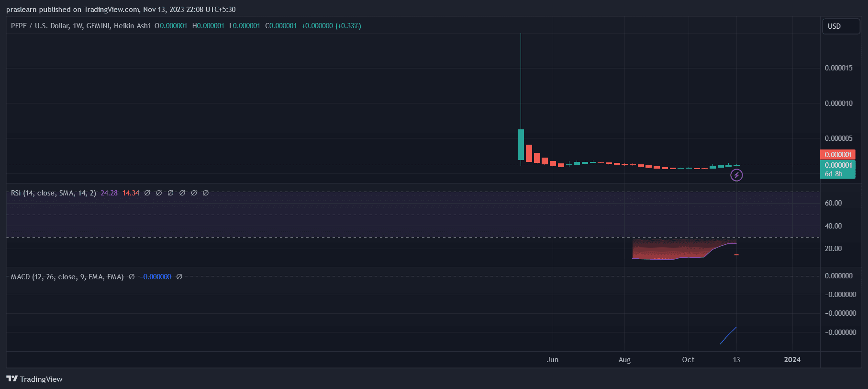Screen dimensions: 868x389
Task: Click the TradingView logo icon
Action: [12, 379]
